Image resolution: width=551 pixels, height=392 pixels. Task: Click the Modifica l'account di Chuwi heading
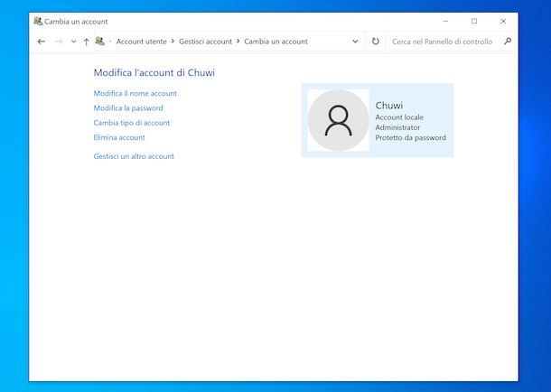tap(154, 72)
